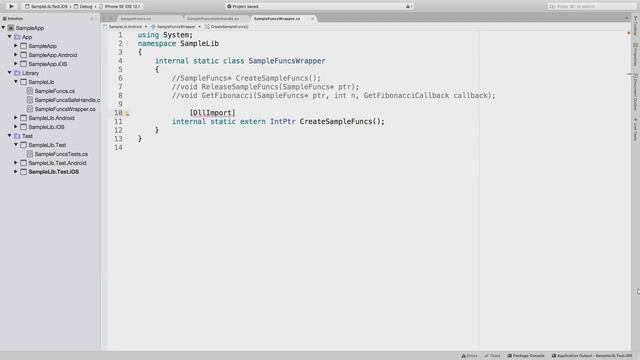Expand the SampleApp.iOS project
640x360 pixels.
click(x=16, y=64)
